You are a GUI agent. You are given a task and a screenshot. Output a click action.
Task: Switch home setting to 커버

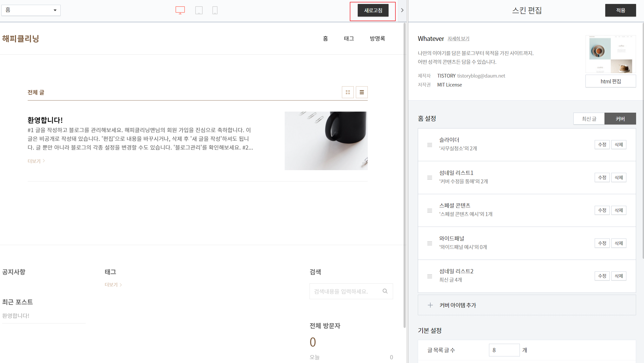pyautogui.click(x=620, y=119)
